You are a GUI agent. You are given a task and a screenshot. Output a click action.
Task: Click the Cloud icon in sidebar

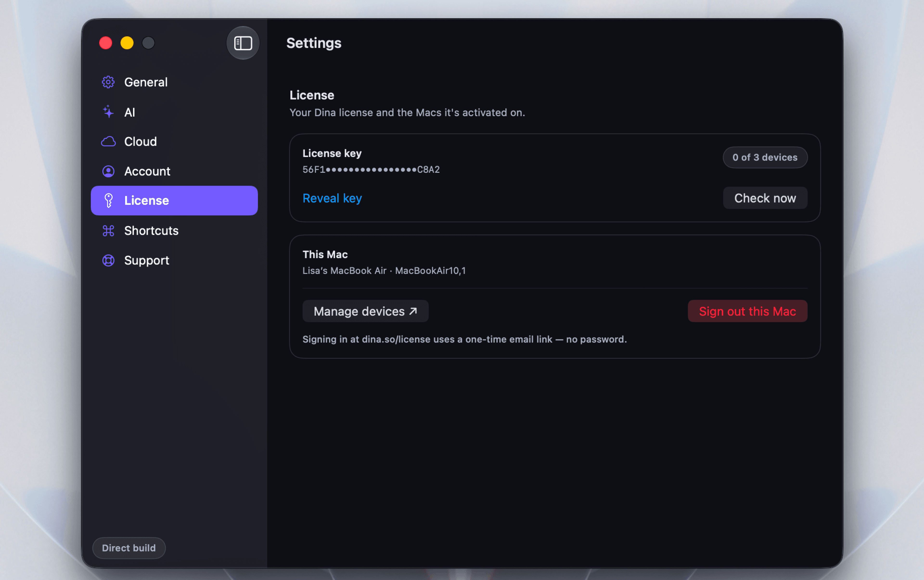pyautogui.click(x=108, y=141)
